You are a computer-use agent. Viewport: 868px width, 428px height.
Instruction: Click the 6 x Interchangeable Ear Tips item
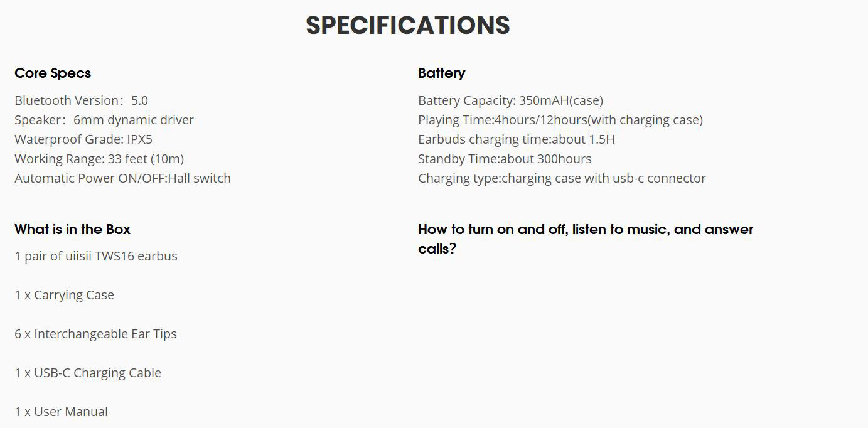[95, 334]
